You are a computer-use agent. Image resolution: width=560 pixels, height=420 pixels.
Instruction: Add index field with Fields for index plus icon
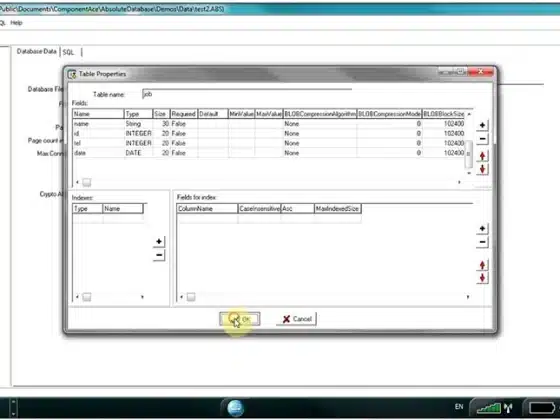[482, 229]
